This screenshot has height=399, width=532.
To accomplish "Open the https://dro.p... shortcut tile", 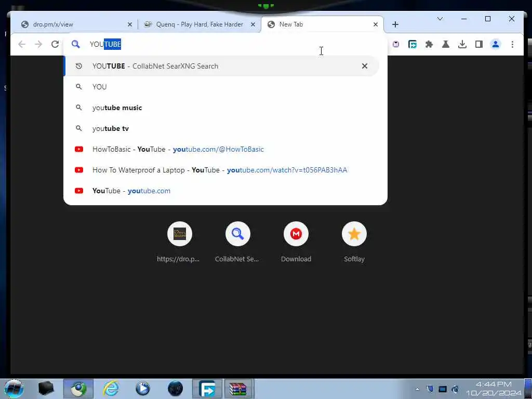I will (x=179, y=242).
